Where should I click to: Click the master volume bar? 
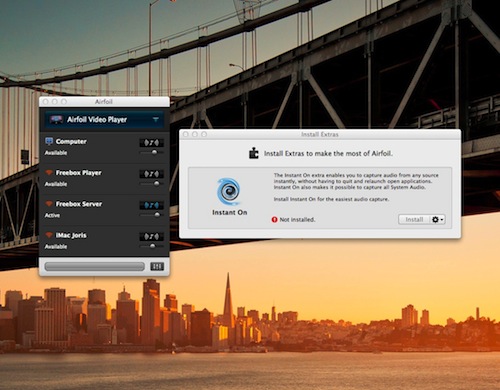[x=95, y=266]
